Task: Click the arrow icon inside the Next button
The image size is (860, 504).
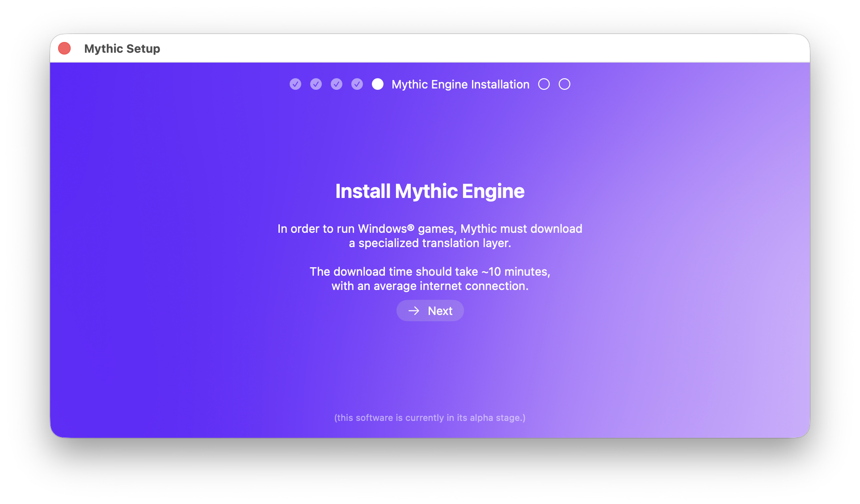Action: [415, 310]
